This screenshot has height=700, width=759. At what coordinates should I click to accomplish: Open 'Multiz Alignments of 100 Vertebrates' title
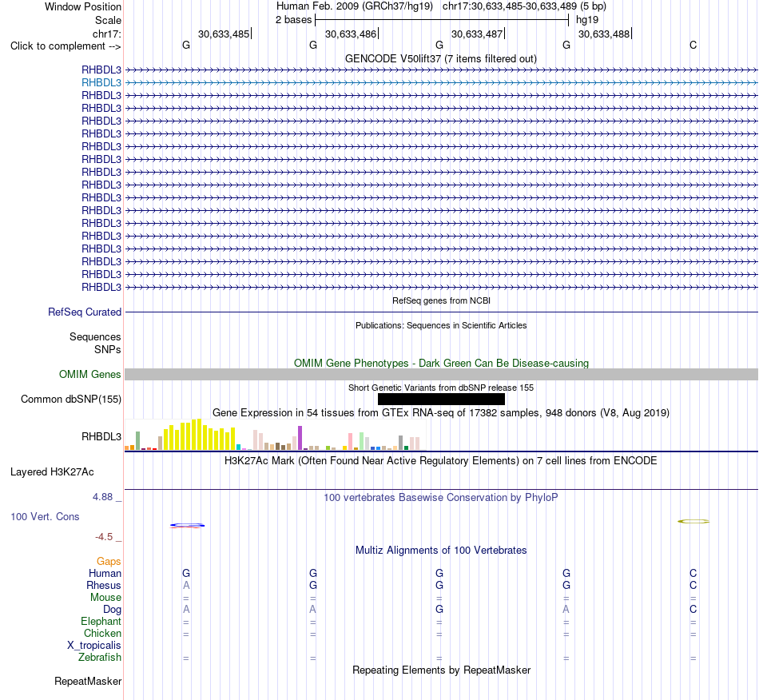tap(441, 551)
